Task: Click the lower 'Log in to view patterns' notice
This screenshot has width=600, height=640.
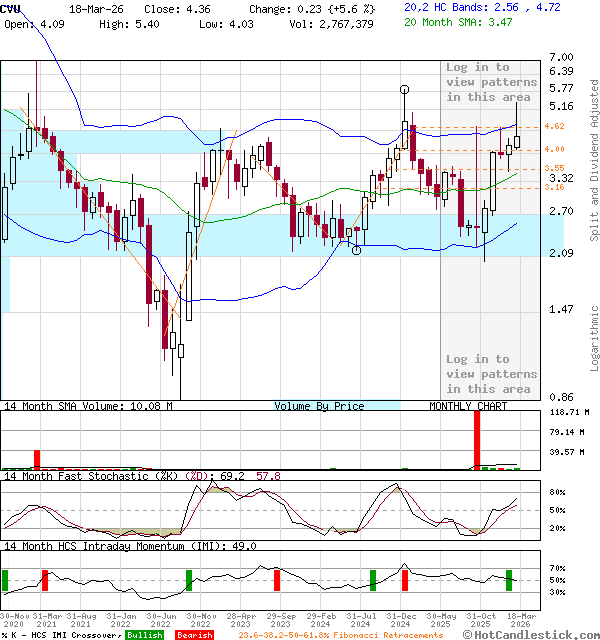Action: pyautogui.click(x=491, y=373)
